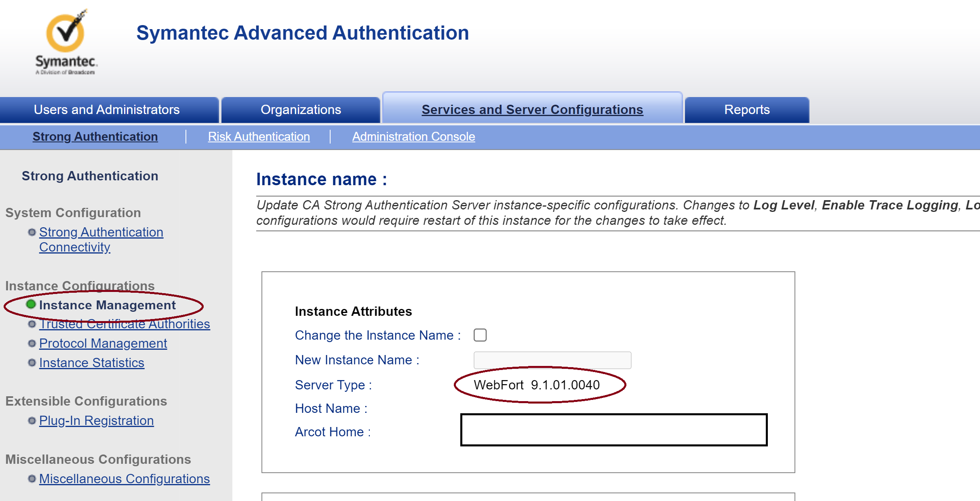The image size is (980, 501).
Task: Open the Protocol Management link
Action: pyautogui.click(x=103, y=343)
